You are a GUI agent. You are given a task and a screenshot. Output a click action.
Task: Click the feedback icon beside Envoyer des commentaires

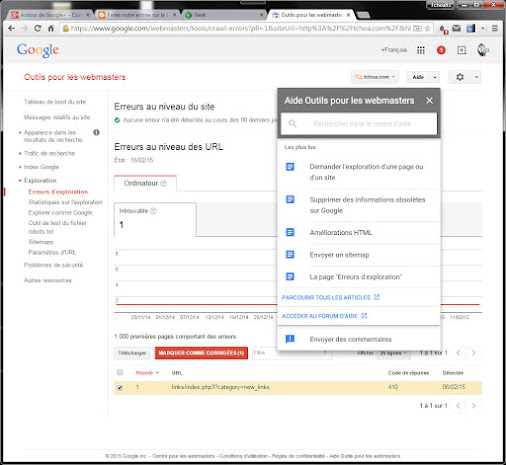290,339
